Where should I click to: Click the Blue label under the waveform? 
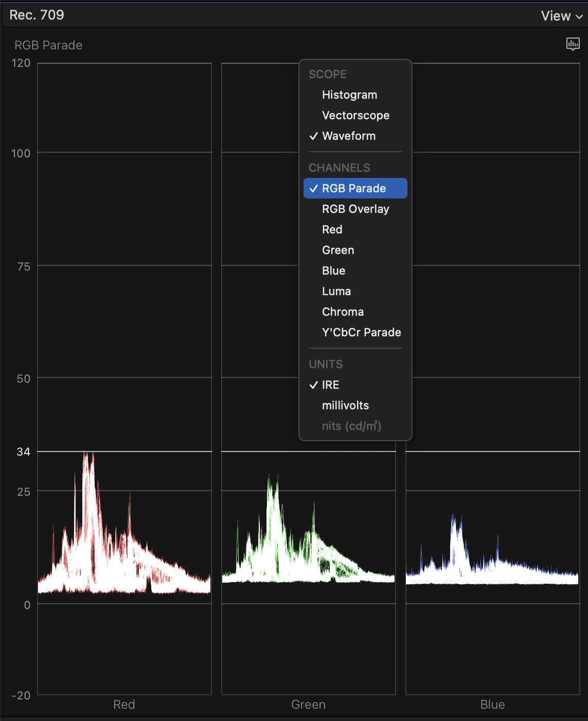492,705
